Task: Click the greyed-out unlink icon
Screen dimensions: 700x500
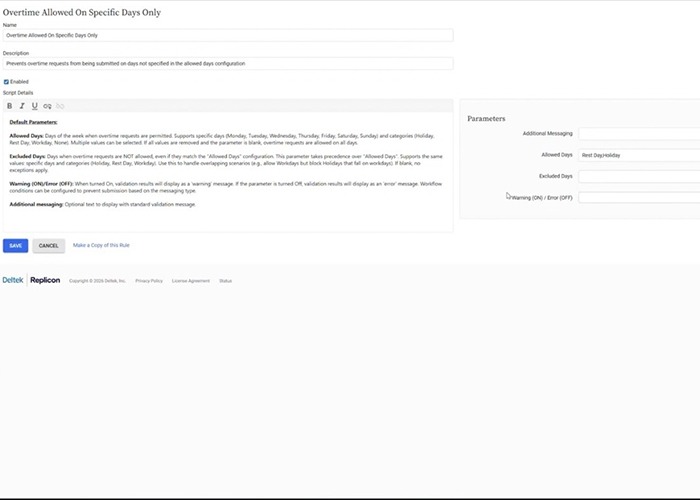Action: (x=60, y=106)
